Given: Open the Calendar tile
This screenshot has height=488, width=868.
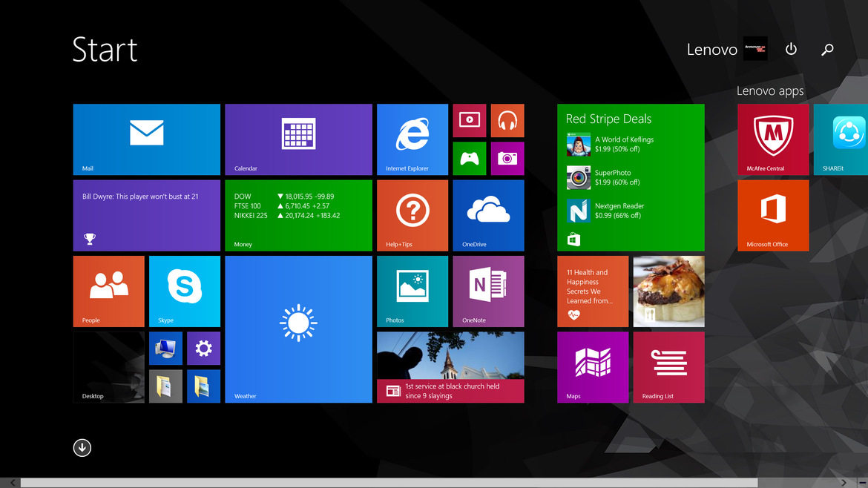Looking at the screenshot, I should [x=298, y=139].
